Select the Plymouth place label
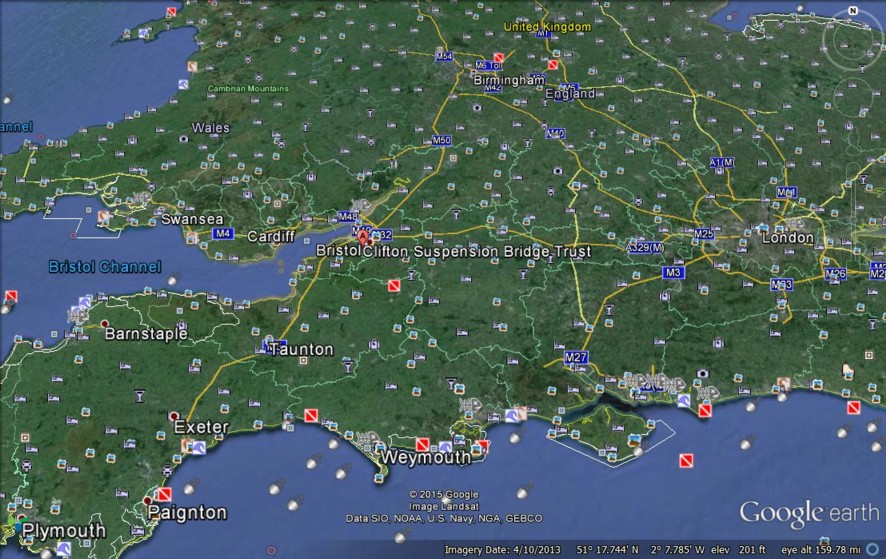Screen dimensions: 886x559 64,530
